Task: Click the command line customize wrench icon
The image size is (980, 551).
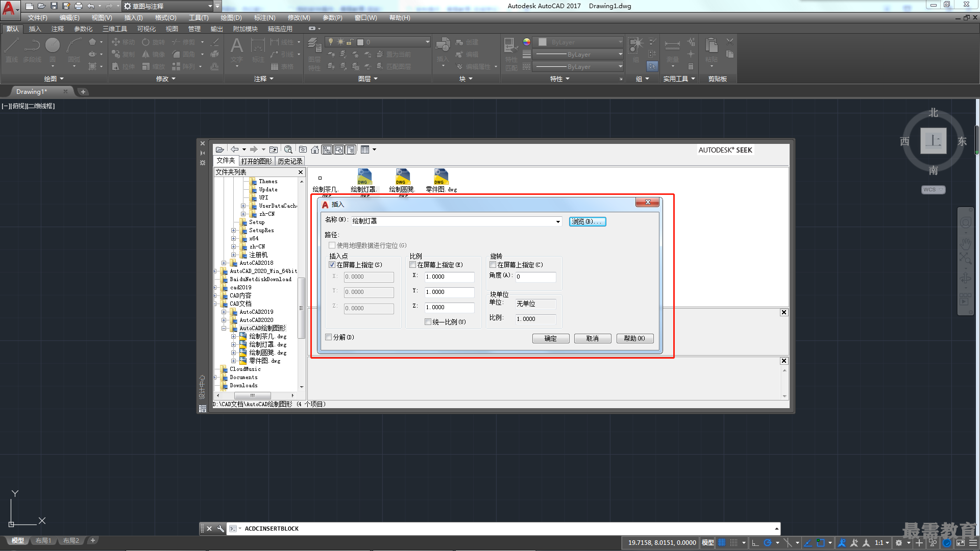Action: point(220,529)
